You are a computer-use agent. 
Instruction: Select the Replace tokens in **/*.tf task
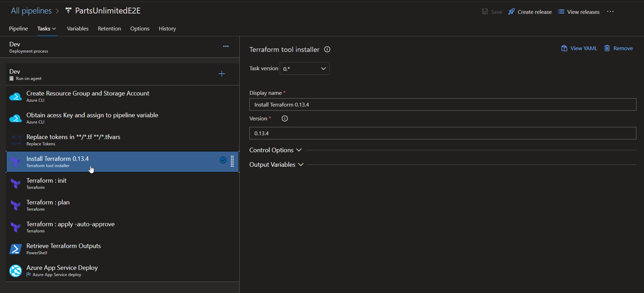(x=122, y=140)
